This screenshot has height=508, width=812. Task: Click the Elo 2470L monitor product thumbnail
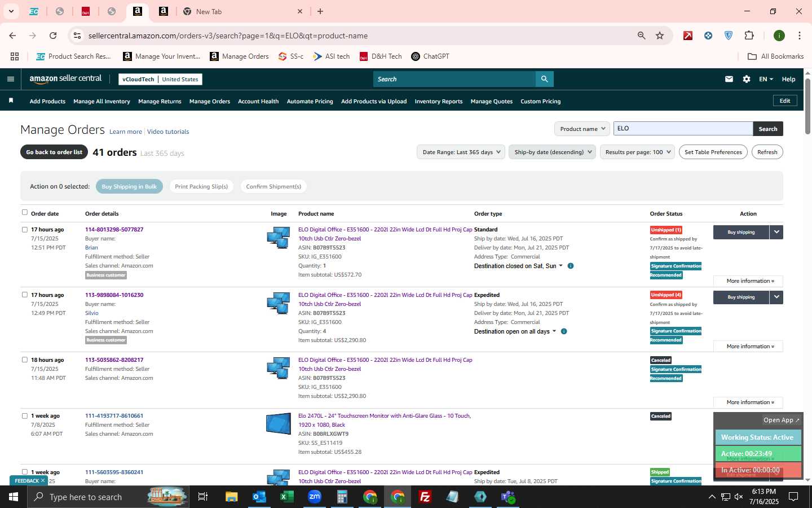[279, 423]
